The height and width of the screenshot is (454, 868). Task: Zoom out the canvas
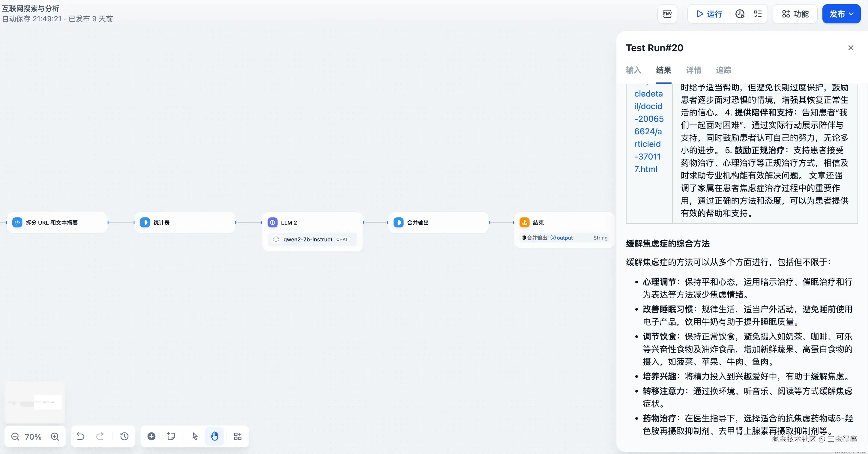pos(15,437)
